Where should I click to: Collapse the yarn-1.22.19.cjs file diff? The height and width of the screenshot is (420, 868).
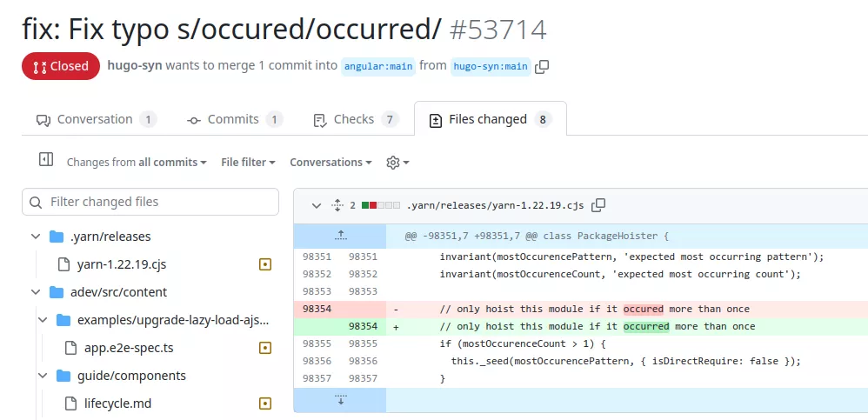coord(315,206)
